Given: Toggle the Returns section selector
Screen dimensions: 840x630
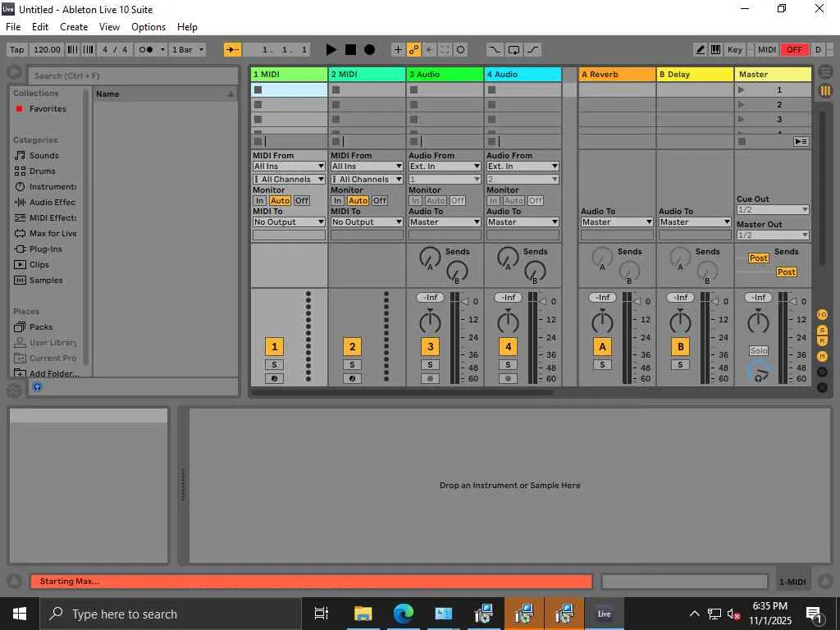Looking at the screenshot, I should click(822, 340).
